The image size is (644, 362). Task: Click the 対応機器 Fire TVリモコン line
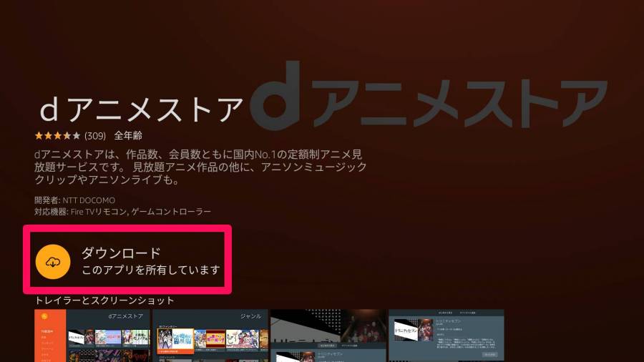click(x=122, y=212)
